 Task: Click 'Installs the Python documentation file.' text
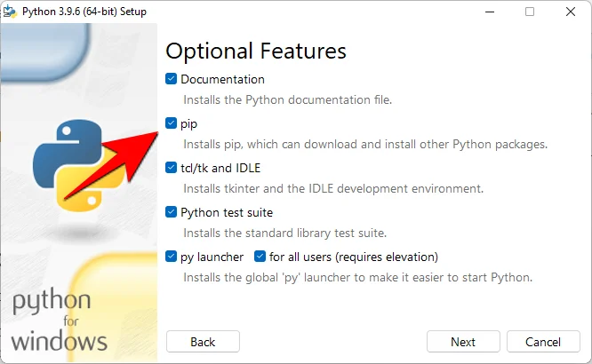coord(287,100)
